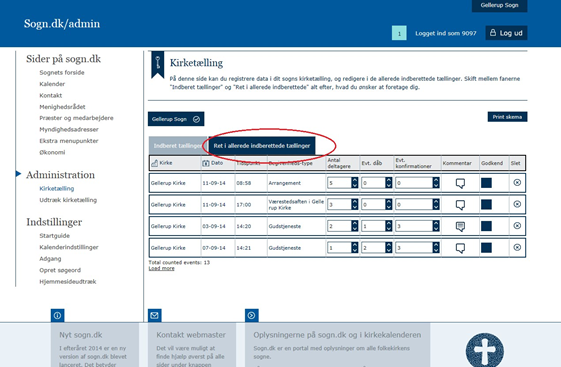Open Præster og medarbejdere page
Image resolution: width=561 pixels, height=367 pixels.
[76, 118]
